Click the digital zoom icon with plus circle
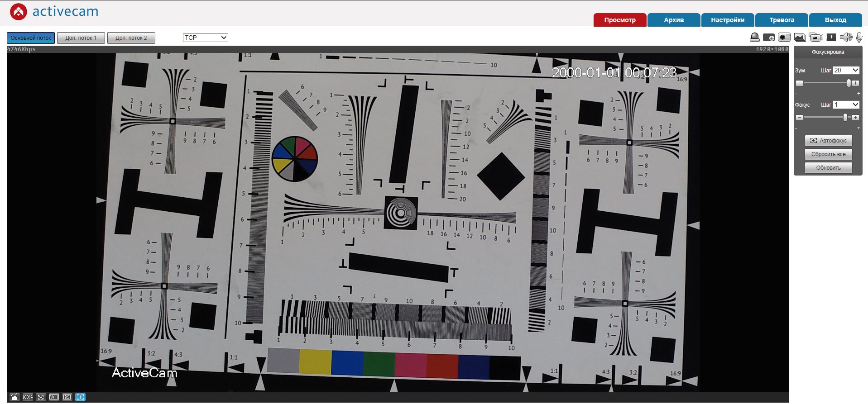The image size is (868, 404). [x=769, y=38]
